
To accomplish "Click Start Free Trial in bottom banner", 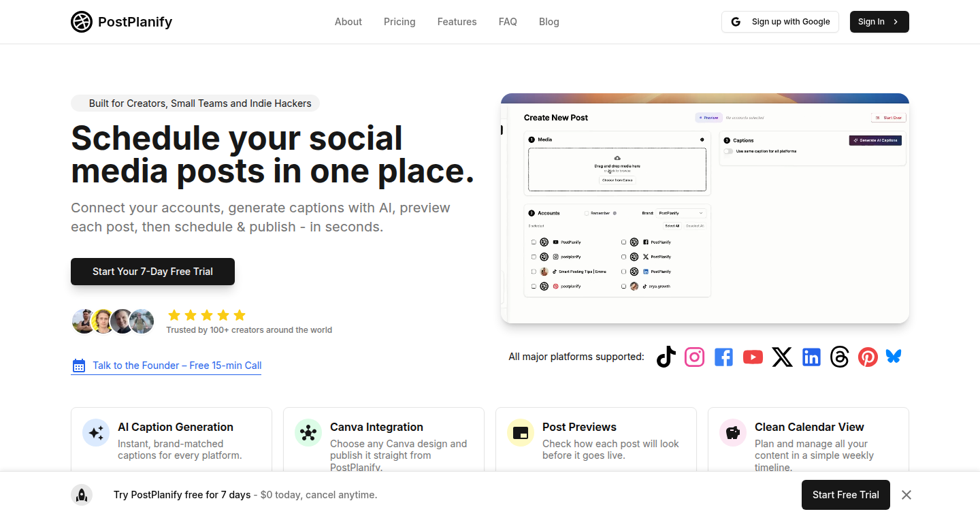I will (846, 495).
